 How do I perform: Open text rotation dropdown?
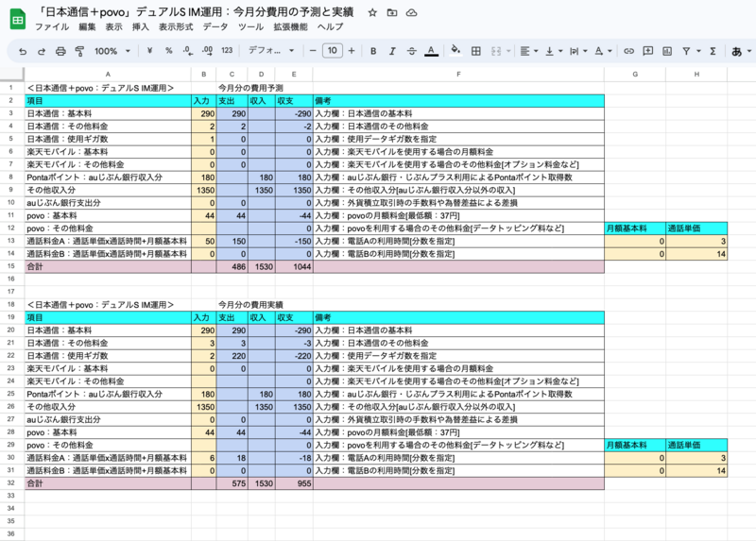(603, 51)
